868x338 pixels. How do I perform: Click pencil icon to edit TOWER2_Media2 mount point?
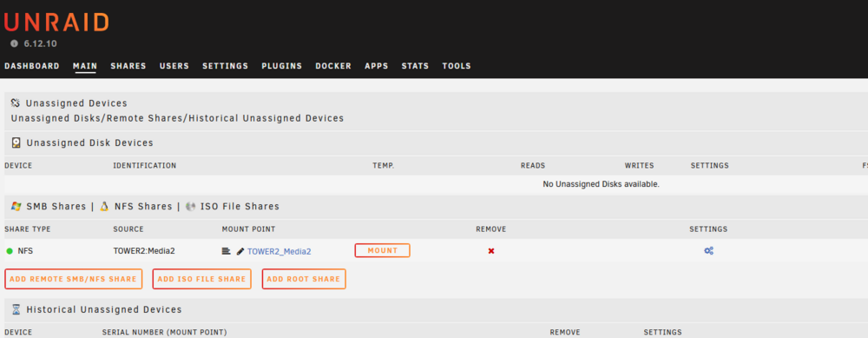tap(240, 251)
